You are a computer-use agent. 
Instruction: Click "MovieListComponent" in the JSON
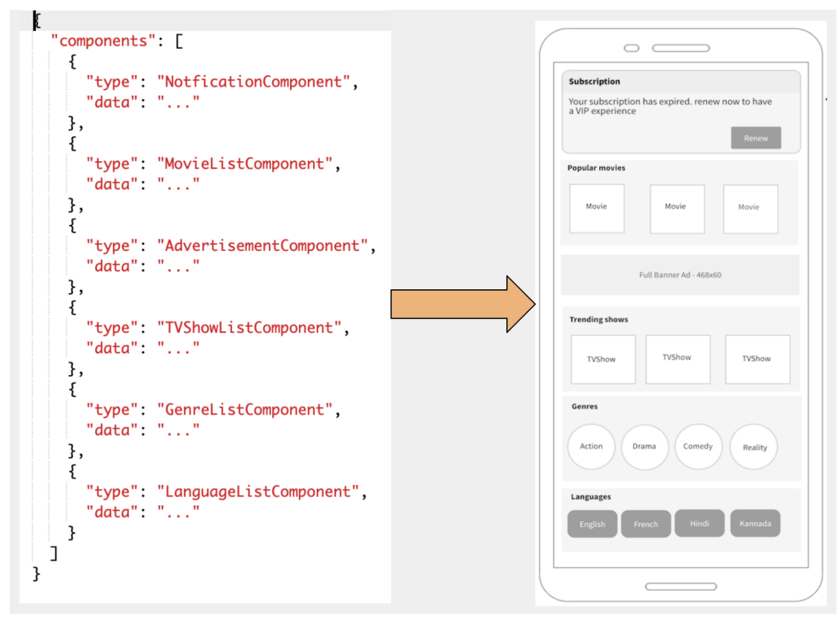pyautogui.click(x=245, y=164)
